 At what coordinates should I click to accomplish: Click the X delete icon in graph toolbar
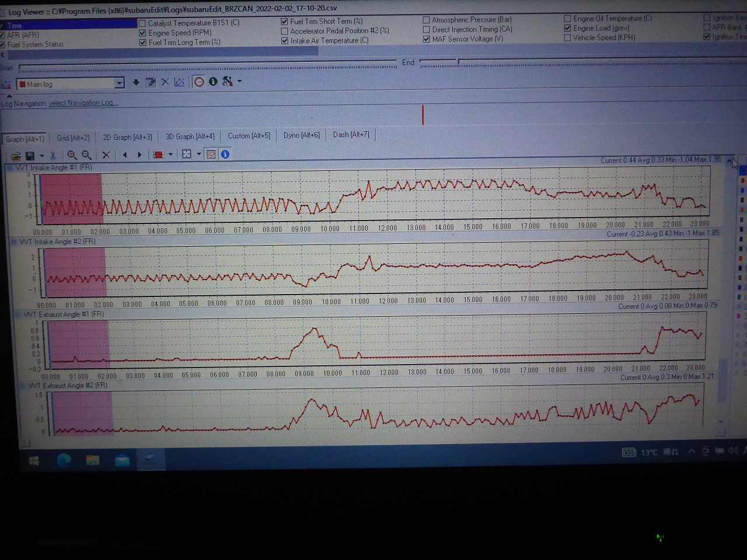click(x=106, y=155)
